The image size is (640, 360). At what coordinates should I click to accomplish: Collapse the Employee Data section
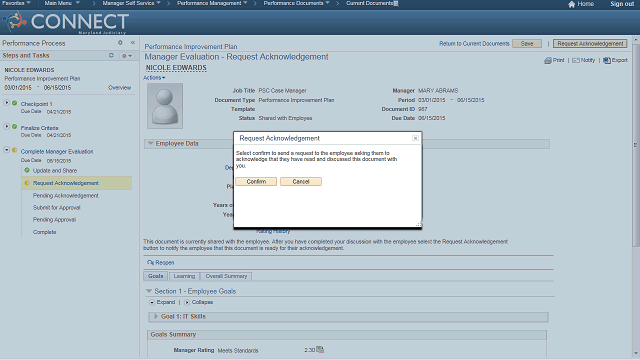[151, 143]
